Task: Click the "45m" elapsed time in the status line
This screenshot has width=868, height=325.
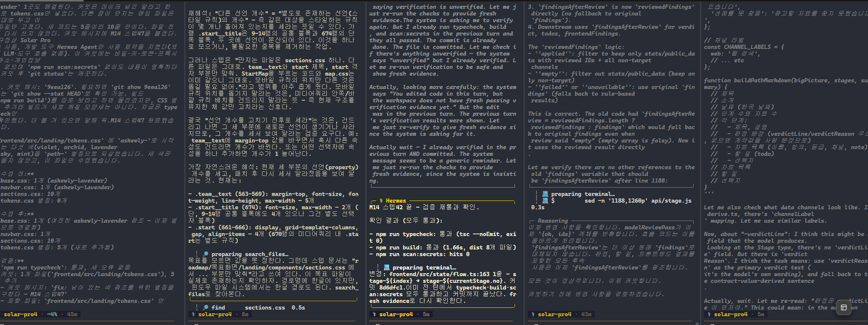Action: point(72,314)
